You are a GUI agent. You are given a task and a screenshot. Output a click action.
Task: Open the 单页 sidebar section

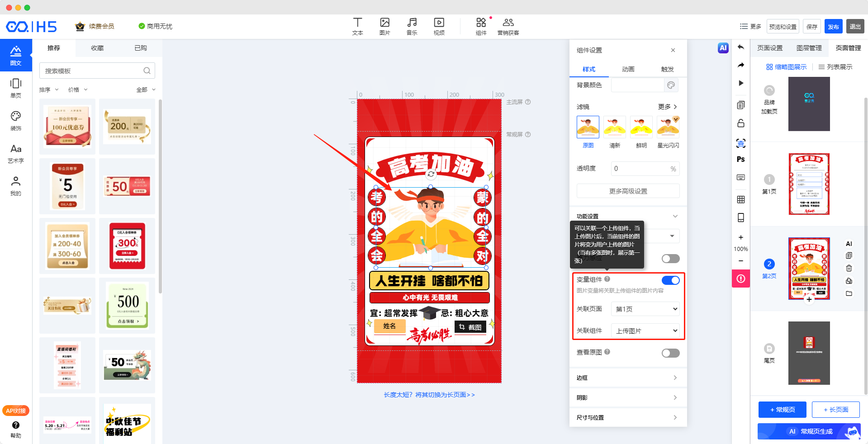tap(16, 88)
